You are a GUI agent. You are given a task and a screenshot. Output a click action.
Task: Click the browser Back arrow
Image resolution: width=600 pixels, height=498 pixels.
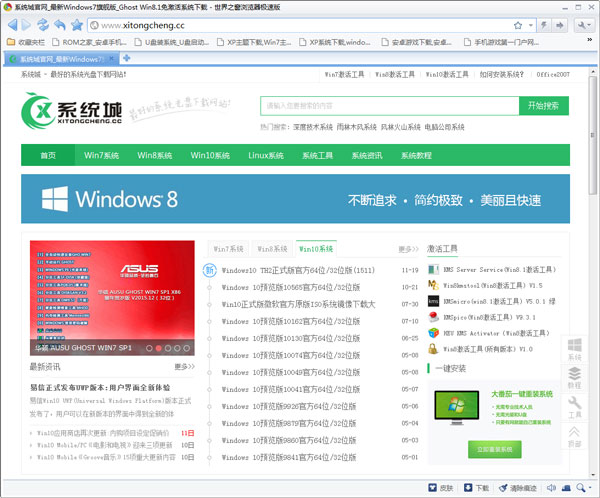pyautogui.click(x=13, y=25)
